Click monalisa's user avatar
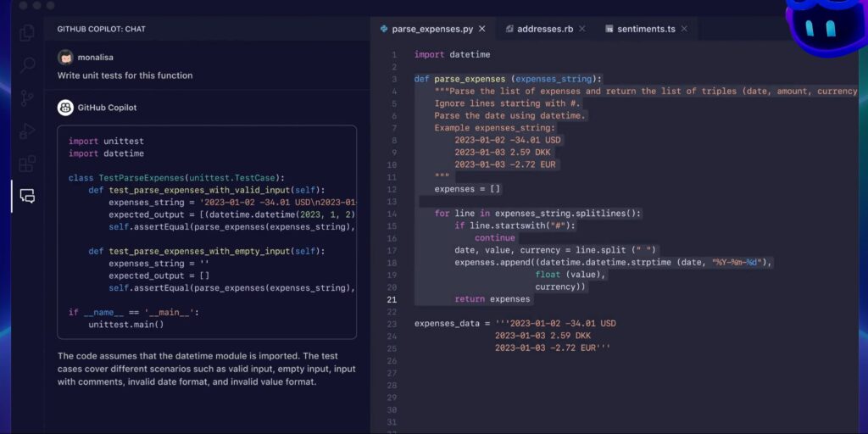 click(65, 57)
